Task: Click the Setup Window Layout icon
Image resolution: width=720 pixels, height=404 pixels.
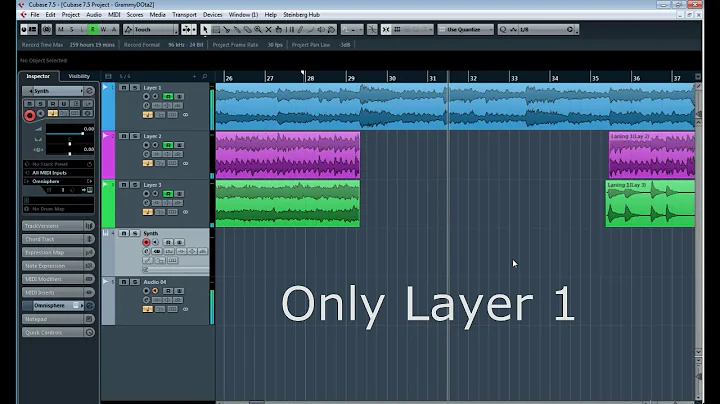Action: click(x=33, y=29)
